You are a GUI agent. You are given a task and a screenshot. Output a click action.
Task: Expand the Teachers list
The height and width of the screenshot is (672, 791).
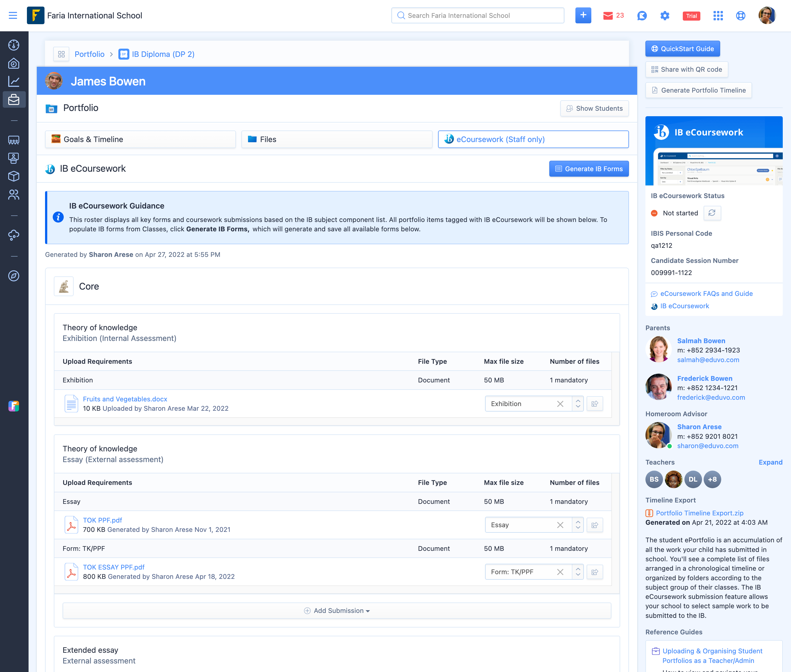(x=770, y=462)
